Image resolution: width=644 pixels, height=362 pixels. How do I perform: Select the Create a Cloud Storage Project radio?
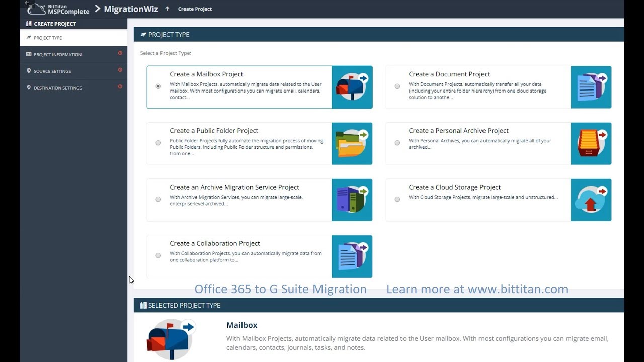click(397, 199)
